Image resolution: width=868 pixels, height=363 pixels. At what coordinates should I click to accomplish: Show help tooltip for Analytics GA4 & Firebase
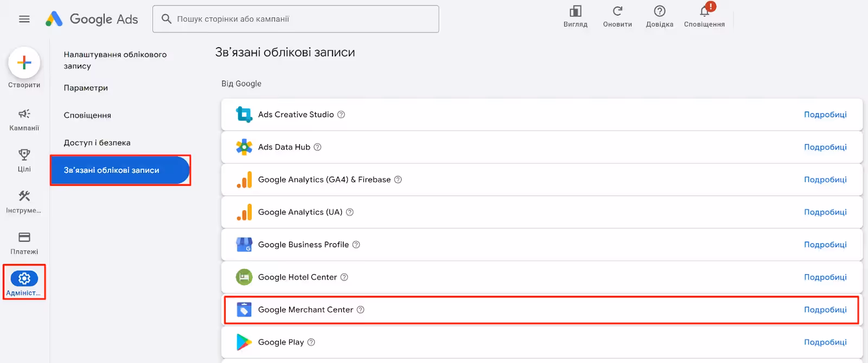398,179
